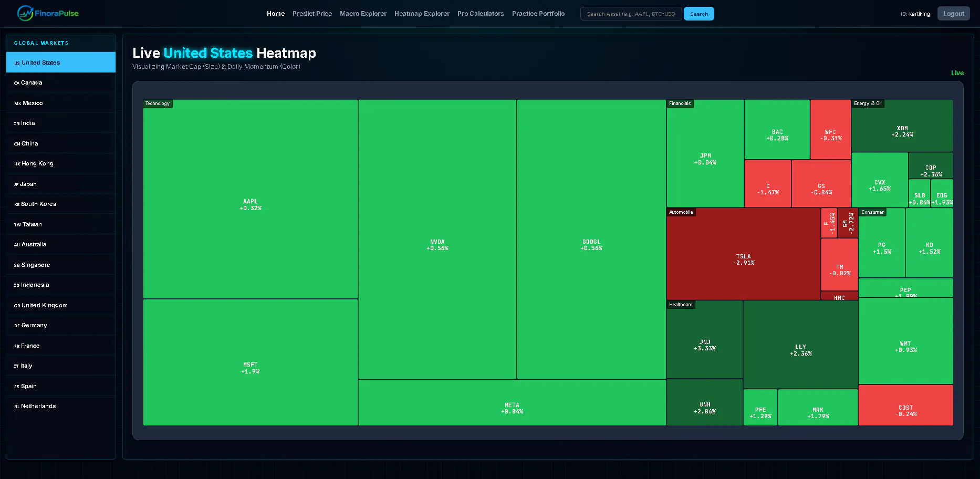Open the United Kingdom market
This screenshot has width=980, height=479.
[61, 305]
